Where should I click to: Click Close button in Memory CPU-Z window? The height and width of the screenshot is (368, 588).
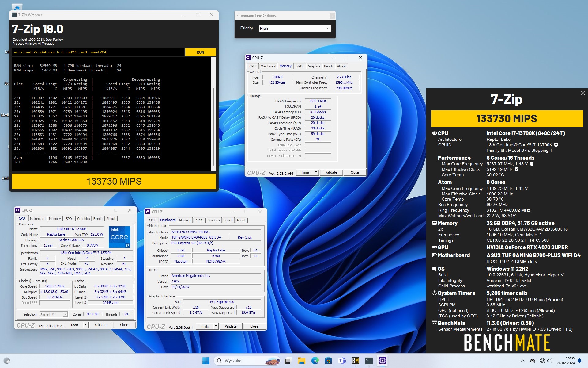coord(355,172)
